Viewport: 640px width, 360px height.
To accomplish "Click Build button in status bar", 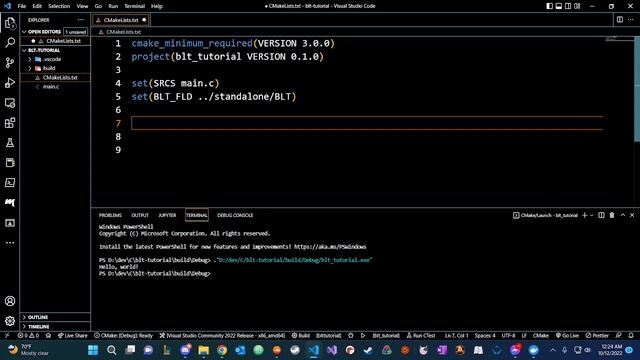I will pyautogui.click(x=301, y=336).
